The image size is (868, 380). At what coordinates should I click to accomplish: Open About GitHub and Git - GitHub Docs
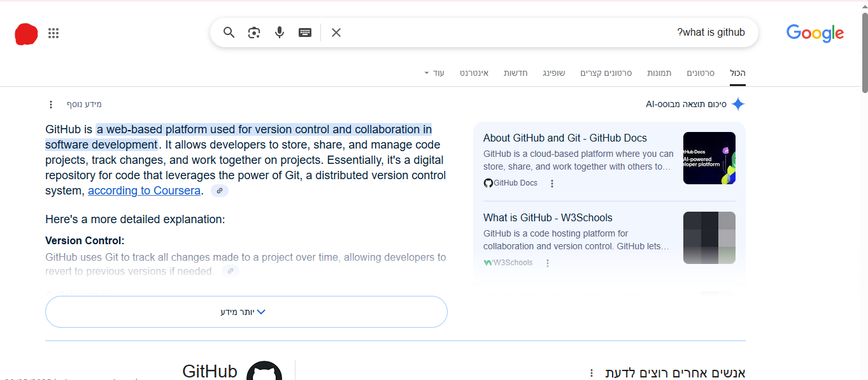pyautogui.click(x=565, y=138)
